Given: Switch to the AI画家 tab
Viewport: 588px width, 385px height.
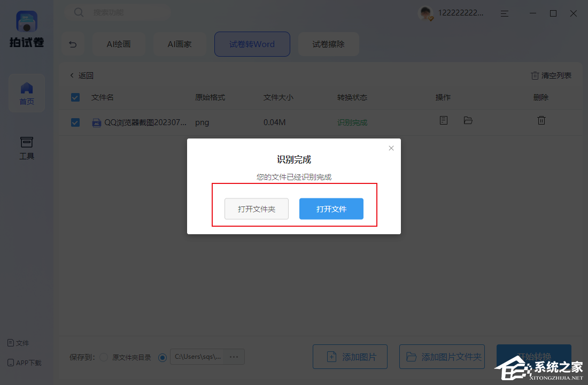Looking at the screenshot, I should [x=180, y=44].
